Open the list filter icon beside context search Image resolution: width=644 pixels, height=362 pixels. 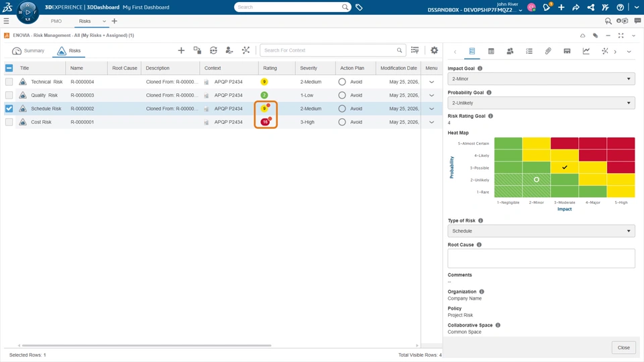click(415, 50)
